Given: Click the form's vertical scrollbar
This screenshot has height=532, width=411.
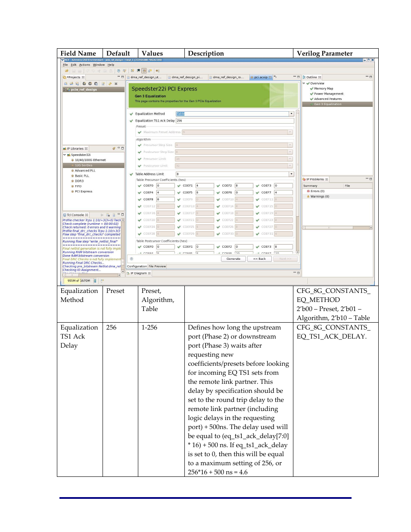Looking at the screenshot, I should point(298,181).
